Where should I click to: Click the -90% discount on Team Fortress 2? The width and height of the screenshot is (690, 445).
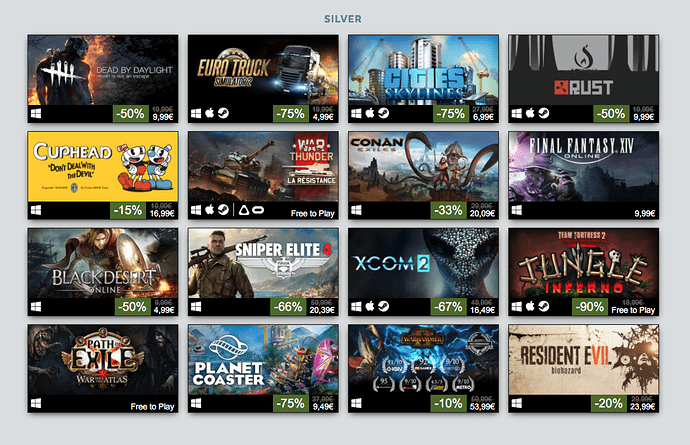click(x=590, y=307)
